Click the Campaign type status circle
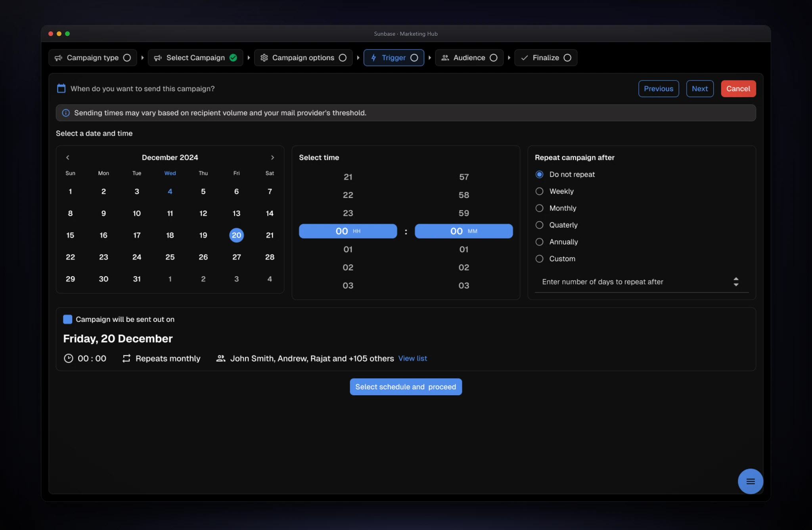 127,58
